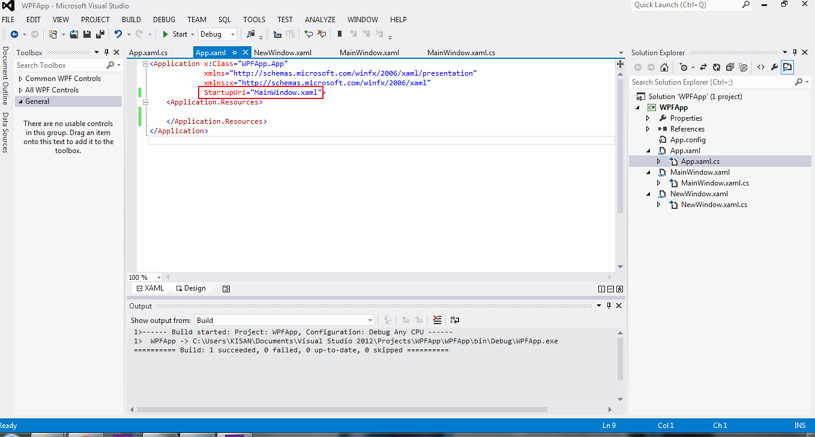The image size is (815, 437).
Task: Expand the References node in Solution Explorer
Action: [x=648, y=129]
